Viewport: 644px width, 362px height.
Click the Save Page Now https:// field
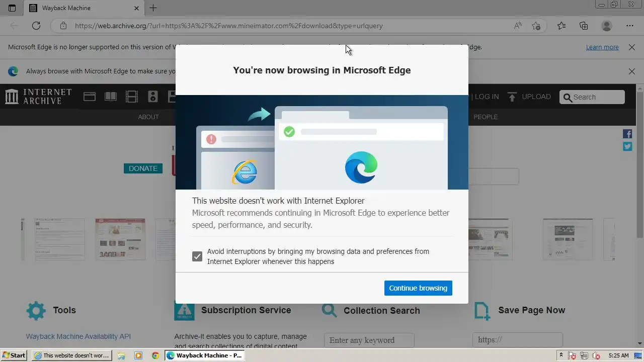[518, 340]
